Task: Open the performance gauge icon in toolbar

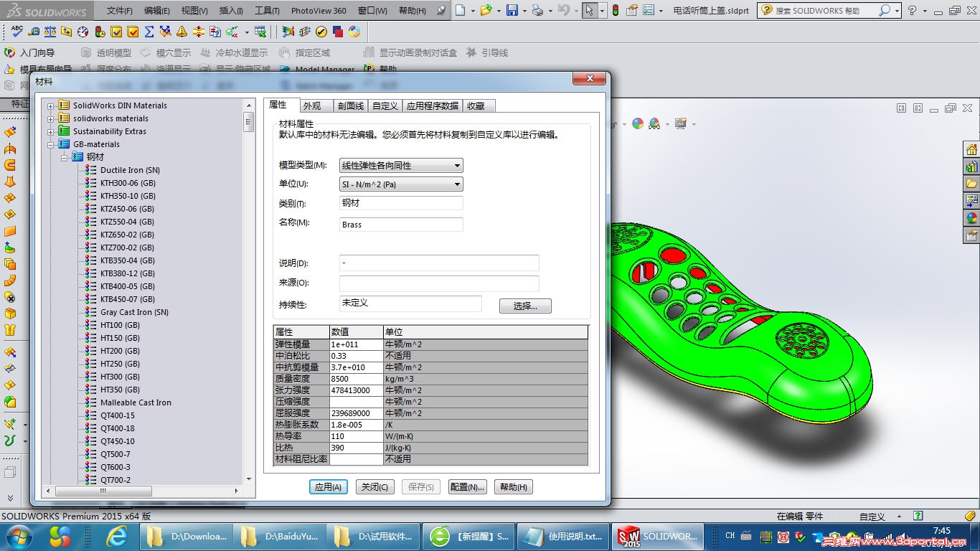Action: 83,32
